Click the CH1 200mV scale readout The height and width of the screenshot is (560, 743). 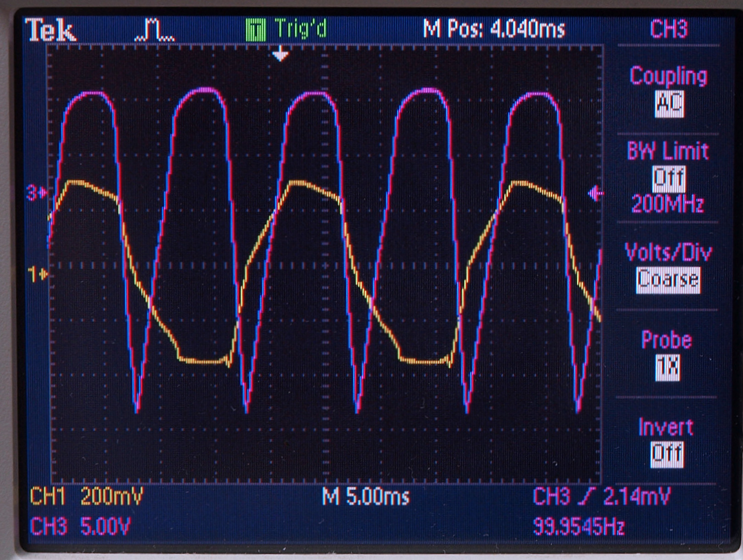(x=86, y=496)
